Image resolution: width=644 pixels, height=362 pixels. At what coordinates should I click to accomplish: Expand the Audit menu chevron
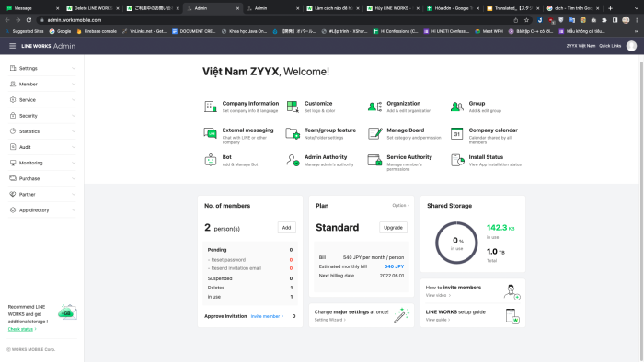pyautogui.click(x=74, y=147)
